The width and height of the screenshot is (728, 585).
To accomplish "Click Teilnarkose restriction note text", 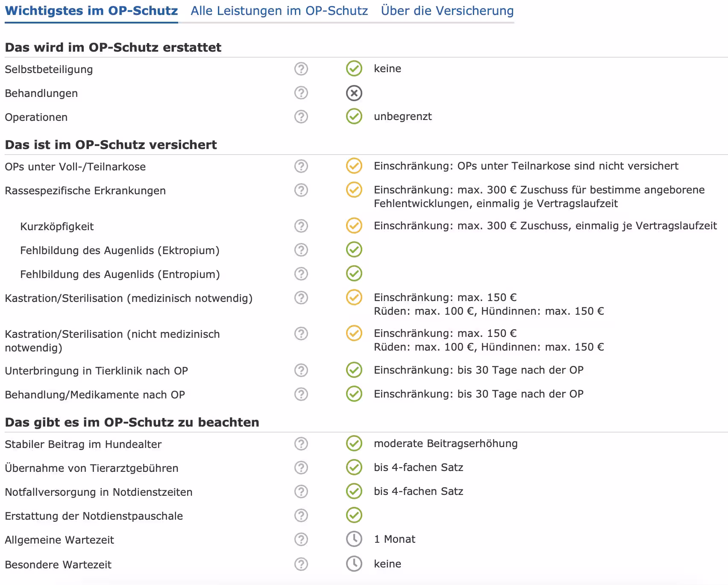I will (526, 166).
